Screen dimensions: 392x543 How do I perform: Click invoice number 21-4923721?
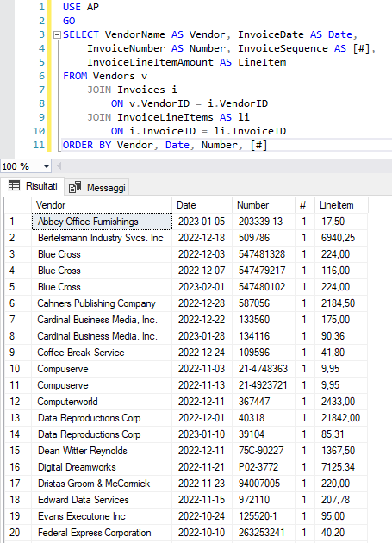coord(263,385)
